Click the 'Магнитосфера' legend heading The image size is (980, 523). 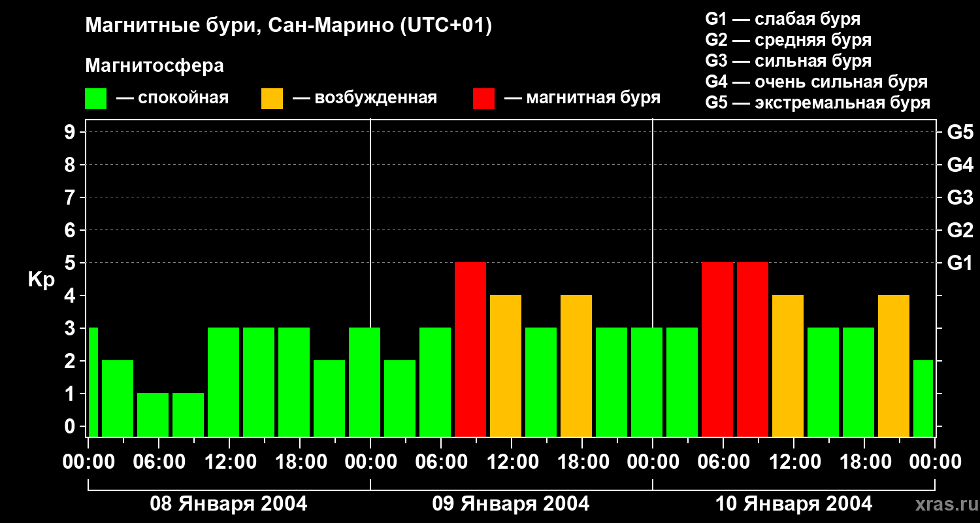click(154, 66)
